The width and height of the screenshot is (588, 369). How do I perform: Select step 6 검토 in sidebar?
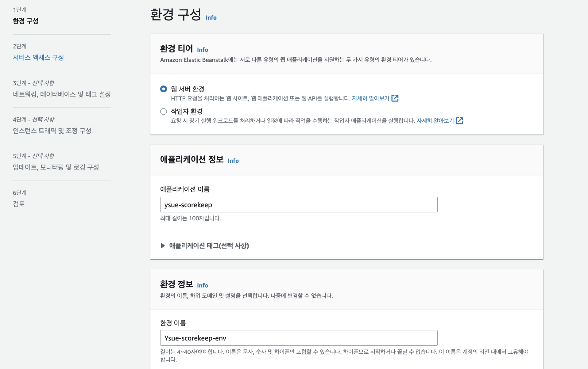coord(19,204)
